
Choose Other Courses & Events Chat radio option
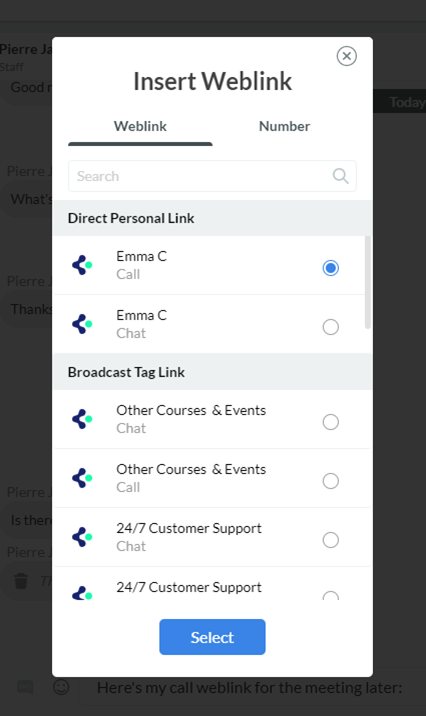tap(331, 422)
